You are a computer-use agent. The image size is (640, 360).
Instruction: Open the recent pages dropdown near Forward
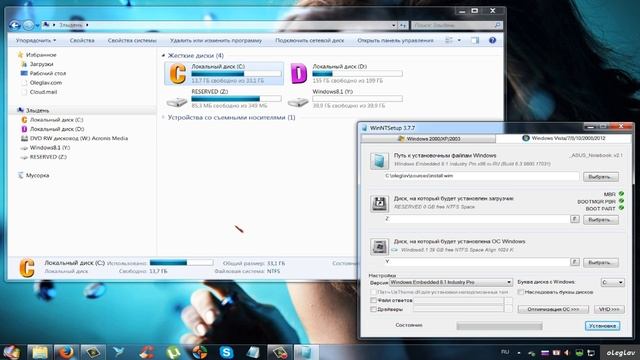[37, 25]
